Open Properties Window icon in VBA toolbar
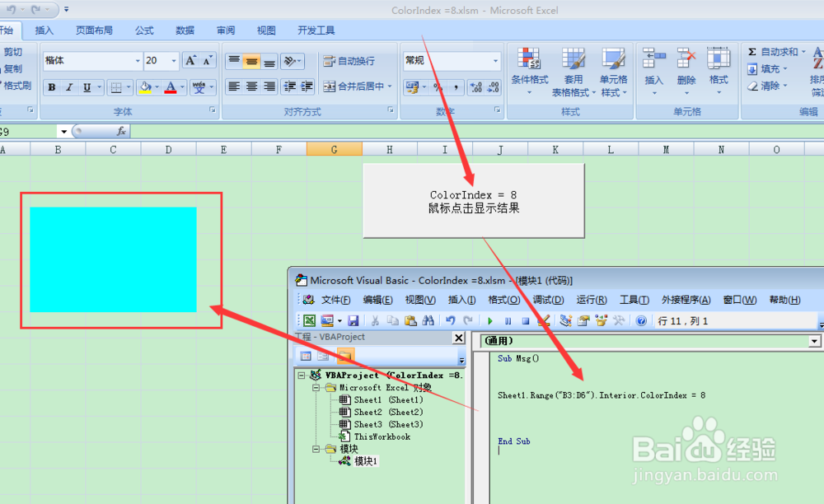The image size is (824, 504). click(x=583, y=321)
